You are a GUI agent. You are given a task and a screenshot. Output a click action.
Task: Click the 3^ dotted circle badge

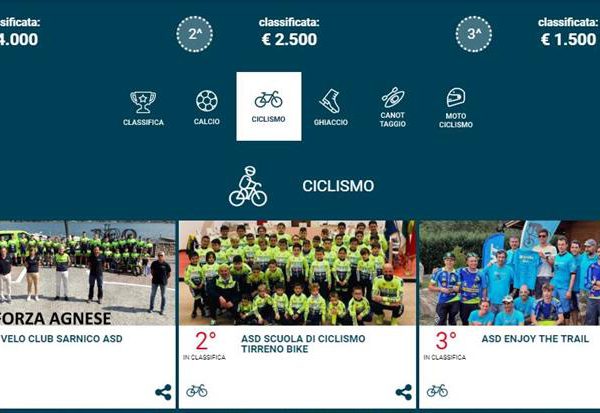tap(474, 34)
